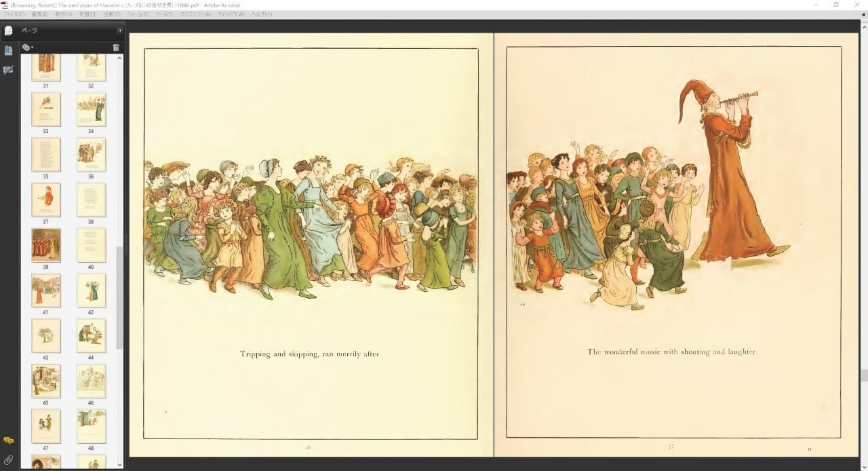Select page 35 thumbnail
Screen dimensions: 868x471
[x=46, y=155]
